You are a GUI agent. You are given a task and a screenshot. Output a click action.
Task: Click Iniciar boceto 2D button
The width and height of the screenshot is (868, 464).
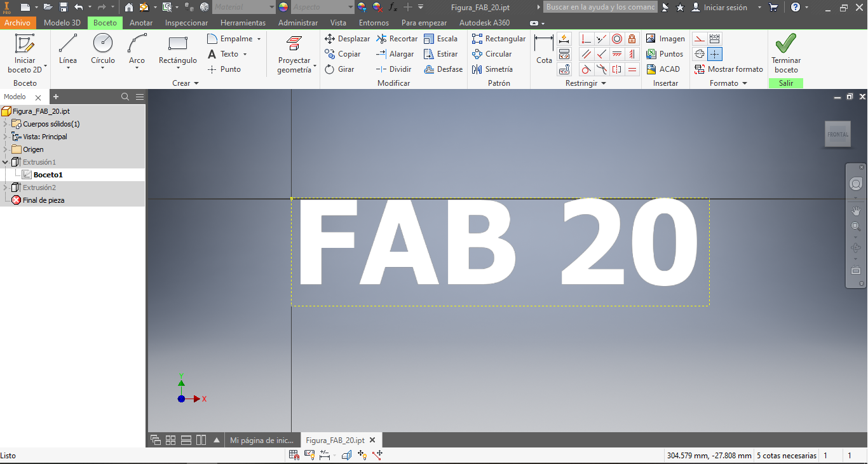coord(25,53)
